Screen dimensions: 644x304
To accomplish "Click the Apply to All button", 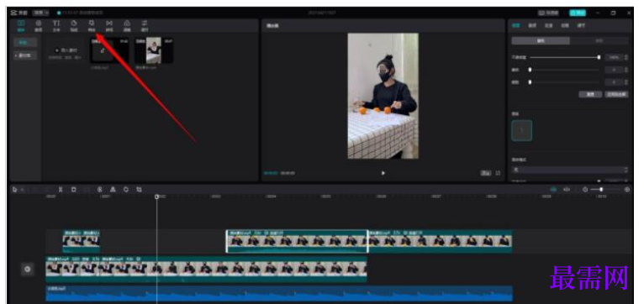I will point(616,94).
